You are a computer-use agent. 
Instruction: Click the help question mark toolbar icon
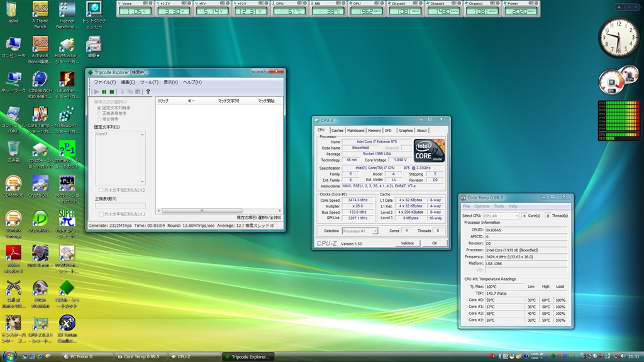148,92
